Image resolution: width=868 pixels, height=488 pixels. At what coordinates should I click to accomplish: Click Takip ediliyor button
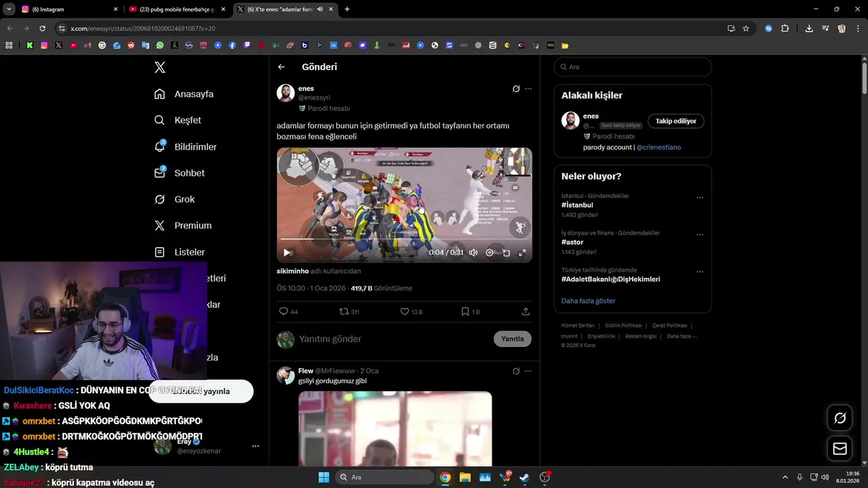(x=675, y=121)
